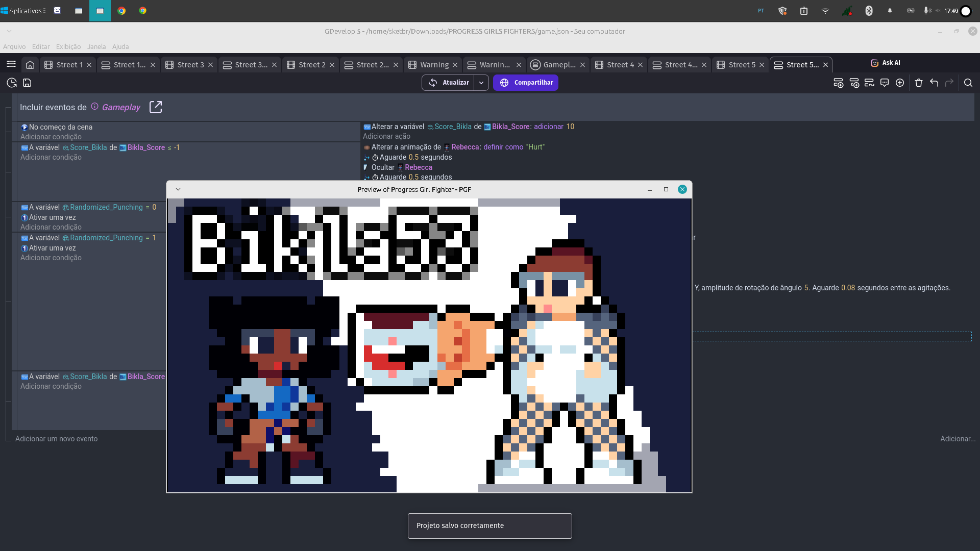The width and height of the screenshot is (980, 551).
Task: Open the Arquivo menu
Action: tap(14, 46)
